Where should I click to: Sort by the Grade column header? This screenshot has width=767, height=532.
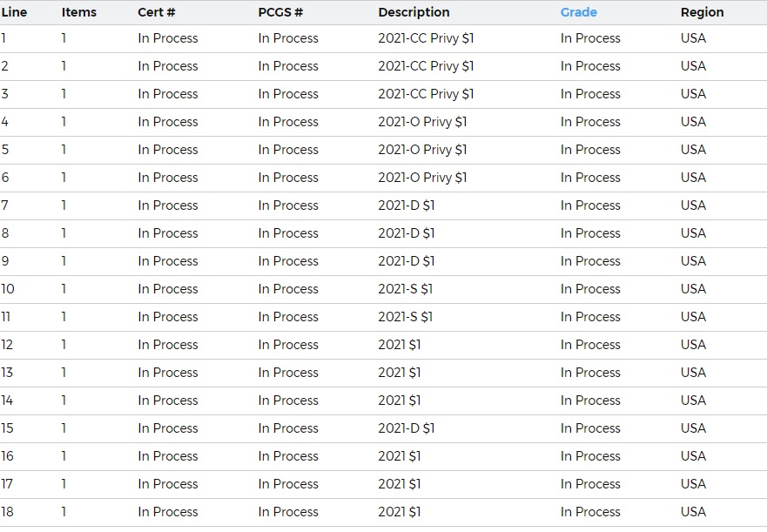tap(578, 12)
